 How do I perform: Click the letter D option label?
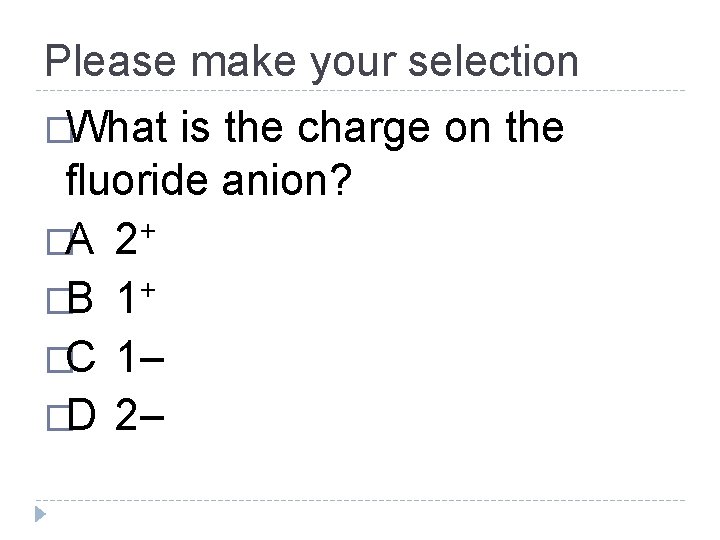pyautogui.click(x=82, y=413)
